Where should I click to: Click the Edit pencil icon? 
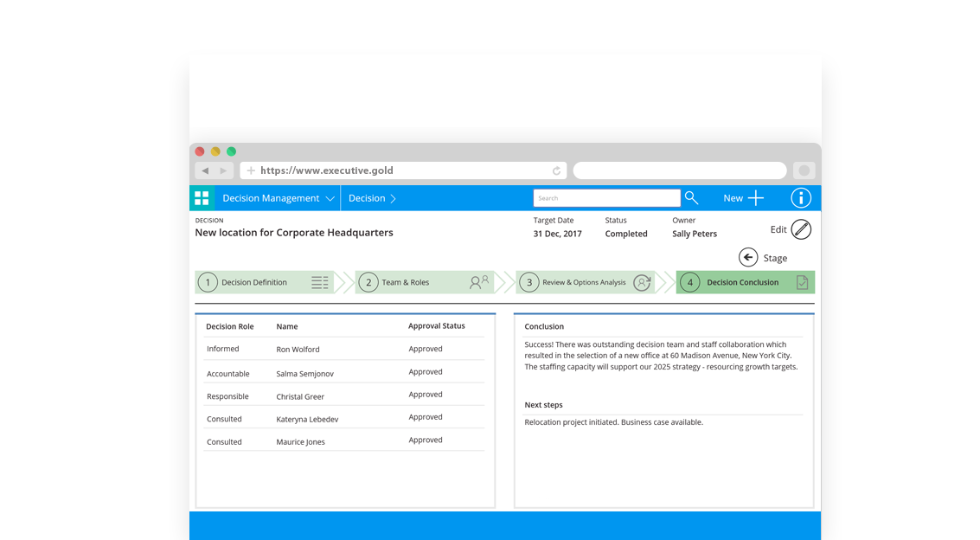pyautogui.click(x=801, y=229)
